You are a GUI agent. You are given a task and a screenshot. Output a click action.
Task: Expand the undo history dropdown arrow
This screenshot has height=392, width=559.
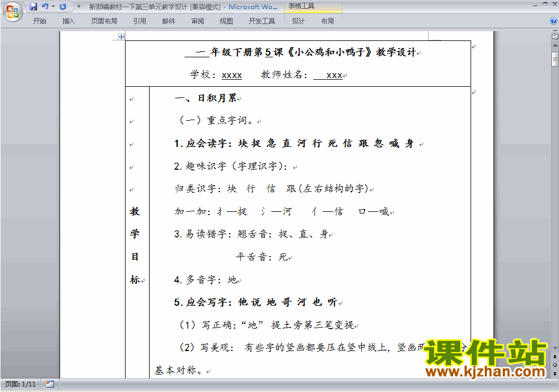coord(53,7)
